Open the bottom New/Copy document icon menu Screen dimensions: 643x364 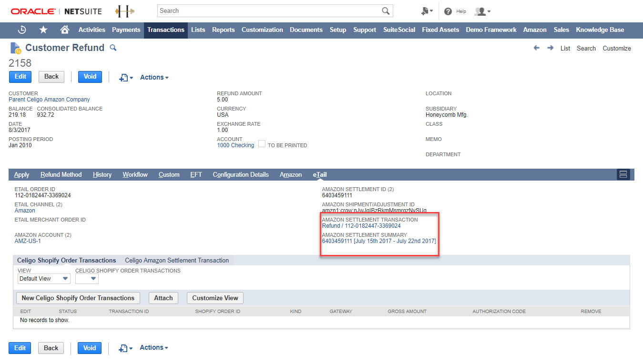click(126, 348)
